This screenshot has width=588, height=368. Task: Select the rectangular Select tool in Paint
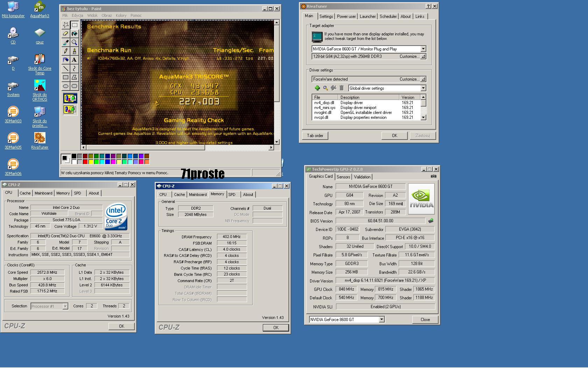point(75,25)
